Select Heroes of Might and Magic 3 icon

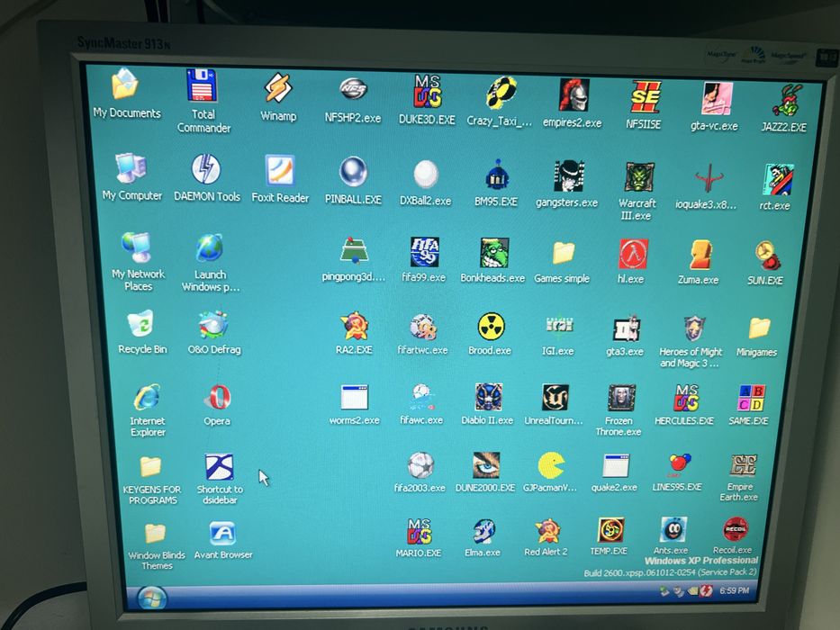click(694, 328)
